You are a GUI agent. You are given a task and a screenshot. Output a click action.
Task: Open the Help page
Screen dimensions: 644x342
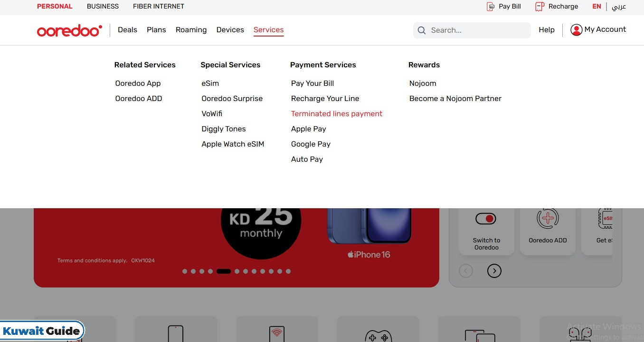547,30
